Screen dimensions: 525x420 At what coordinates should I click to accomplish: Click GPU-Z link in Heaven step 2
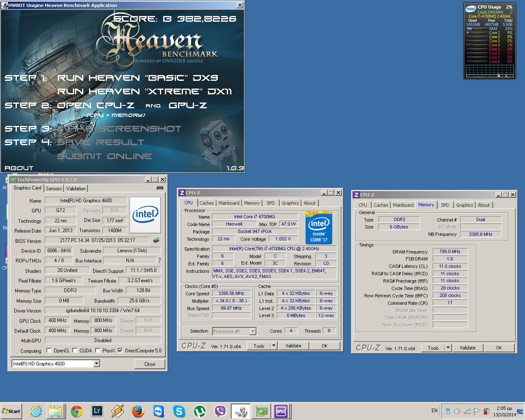coord(188,105)
